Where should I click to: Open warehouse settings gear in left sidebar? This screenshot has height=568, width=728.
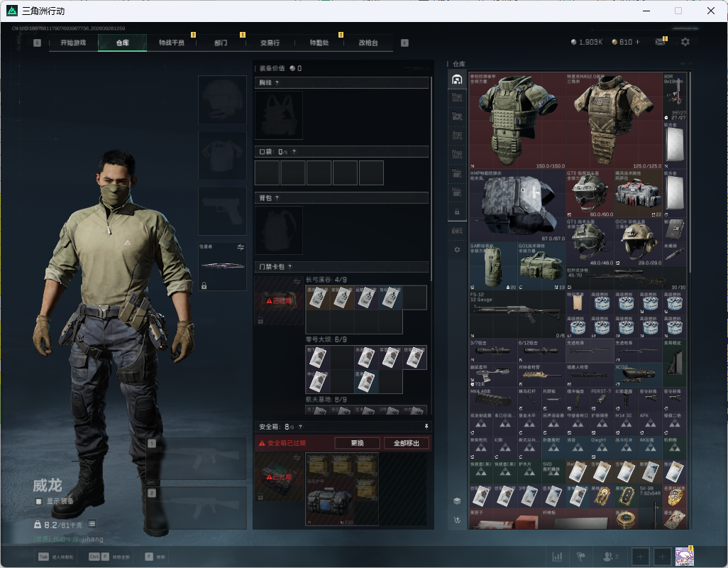[457, 250]
